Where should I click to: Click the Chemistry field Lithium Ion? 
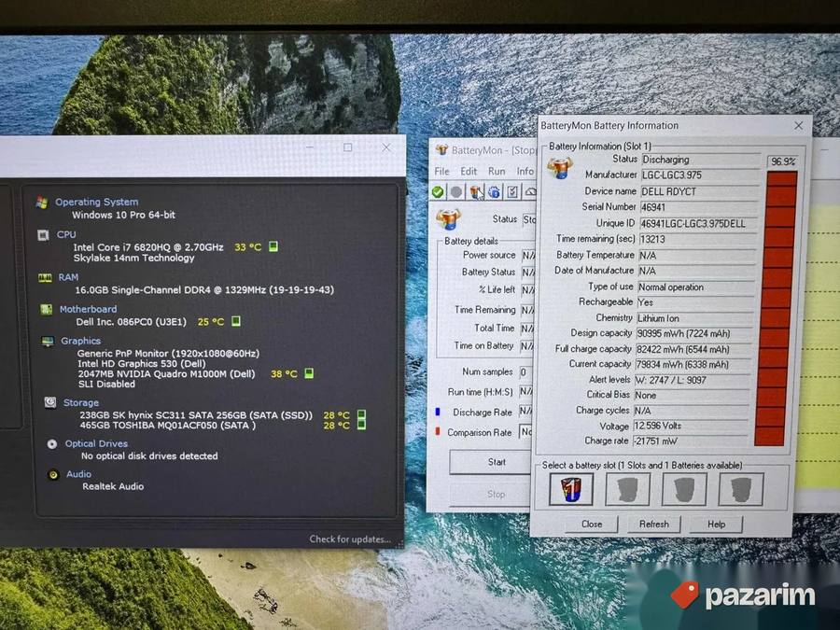694,318
